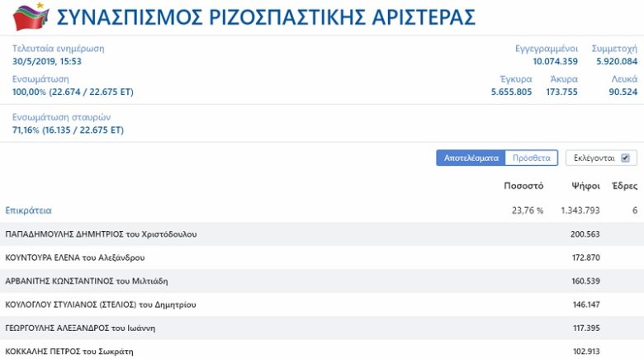644x359 pixels.
Task: Click the Τελευταία ενημέρωση label
Action: [x=59, y=49]
